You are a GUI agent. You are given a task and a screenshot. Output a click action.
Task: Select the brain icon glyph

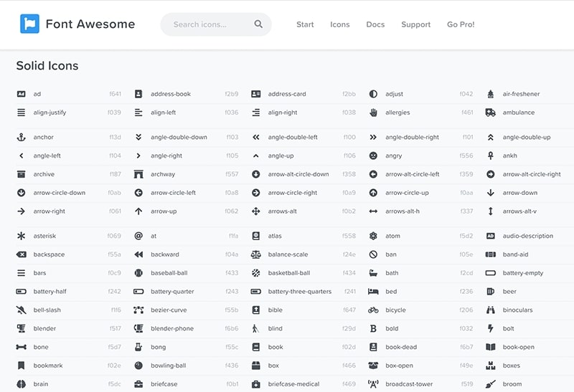(22, 384)
